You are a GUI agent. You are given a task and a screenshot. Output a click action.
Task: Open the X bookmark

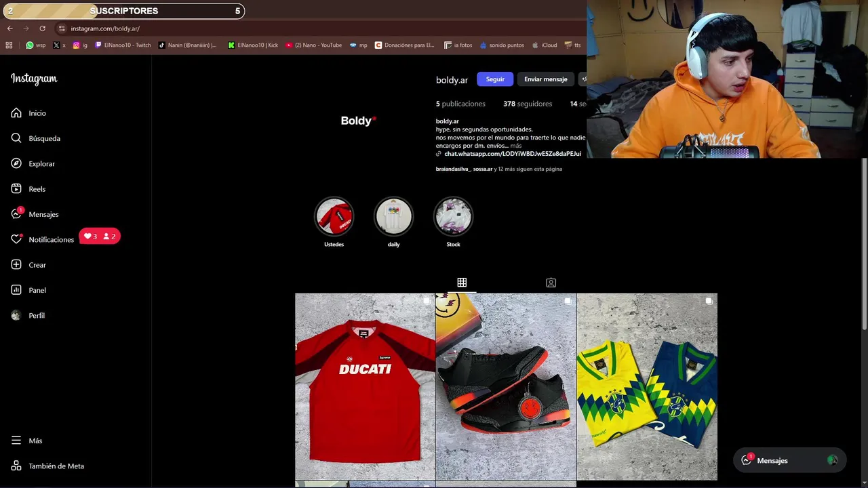point(59,45)
